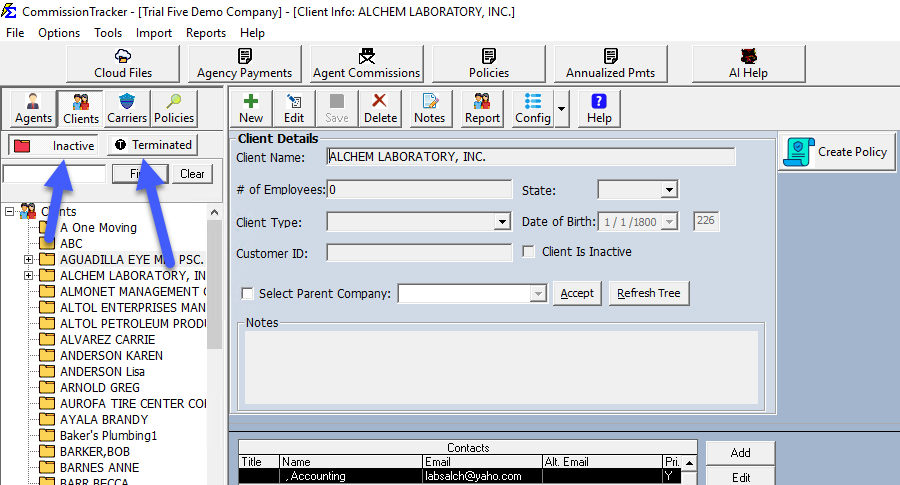Add a new contact
This screenshot has height=485, width=900.
[x=740, y=453]
